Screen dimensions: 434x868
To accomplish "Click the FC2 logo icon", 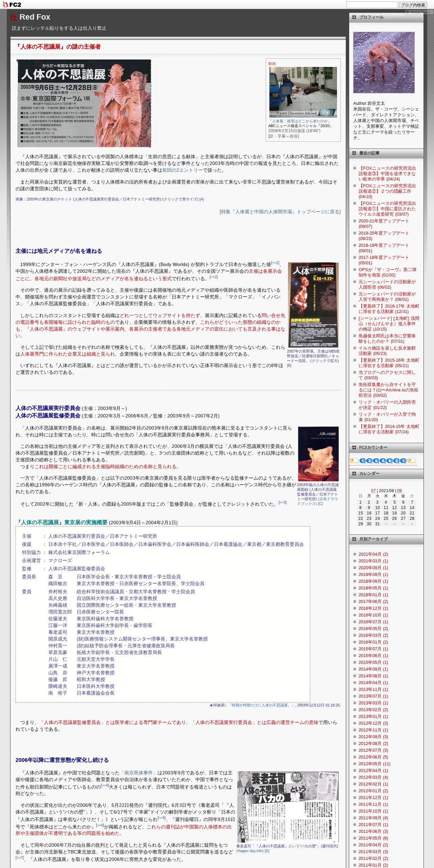I will [x=12, y=4].
